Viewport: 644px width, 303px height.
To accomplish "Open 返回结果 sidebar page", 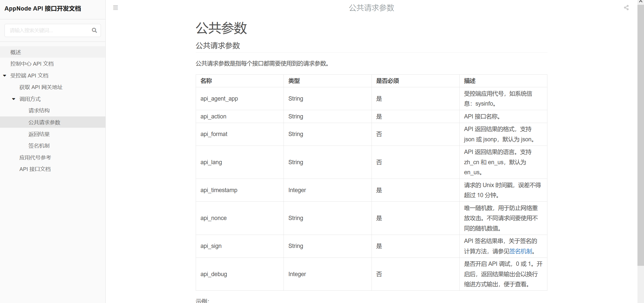I will [x=53, y=134].
